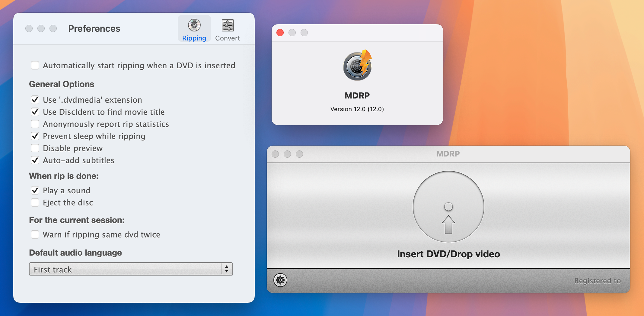Enable Eject the disc option
The height and width of the screenshot is (316, 644).
coord(35,202)
